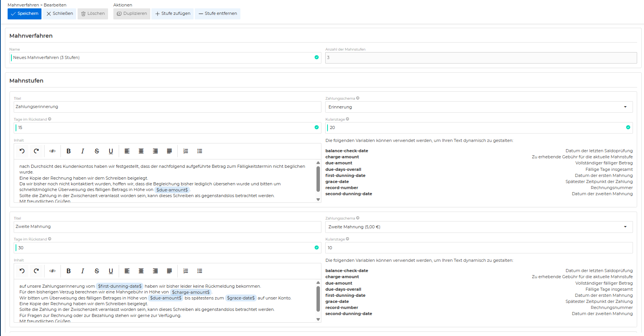Undo in the Zweite Mahnung editor
This screenshot has width=644, height=336.
click(22, 271)
